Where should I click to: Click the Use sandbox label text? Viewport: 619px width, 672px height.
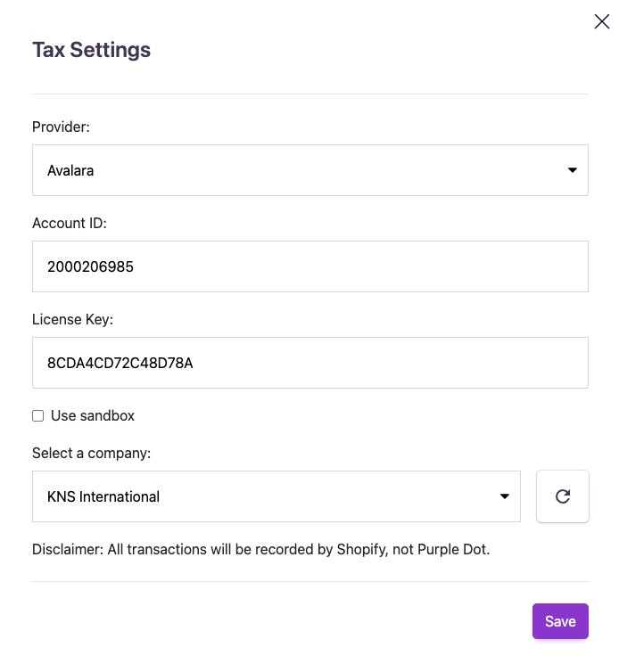point(93,415)
